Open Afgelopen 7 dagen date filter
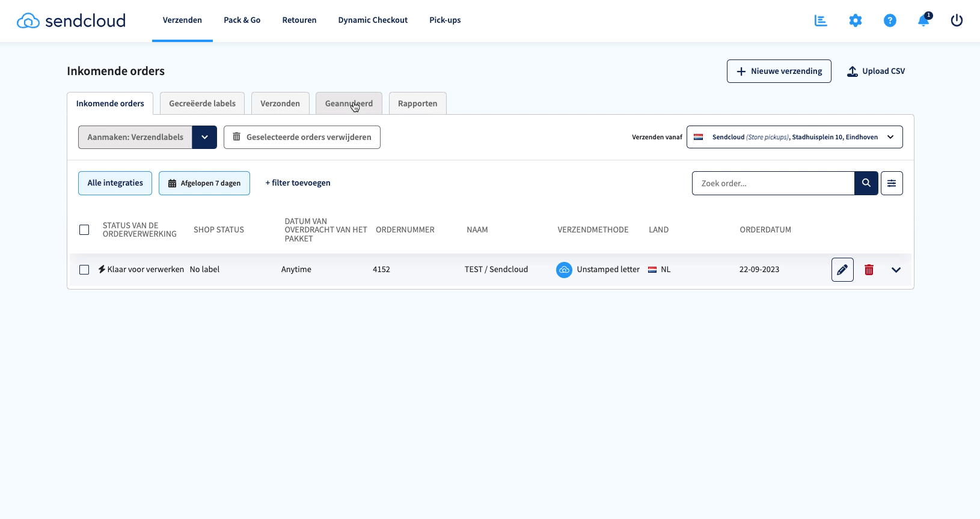This screenshot has height=519, width=980. click(204, 183)
